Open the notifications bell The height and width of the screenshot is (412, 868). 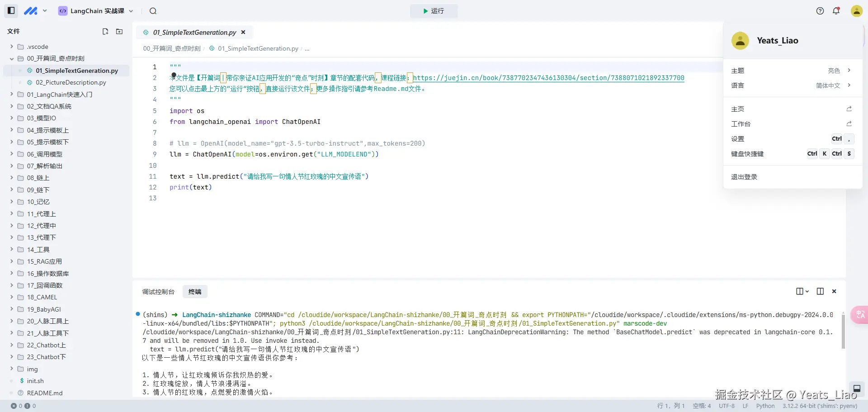836,10
